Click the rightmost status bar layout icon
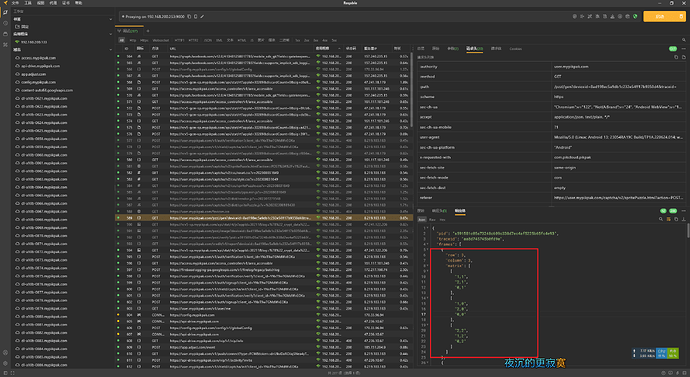This screenshot has width=690, height=377. (x=685, y=373)
